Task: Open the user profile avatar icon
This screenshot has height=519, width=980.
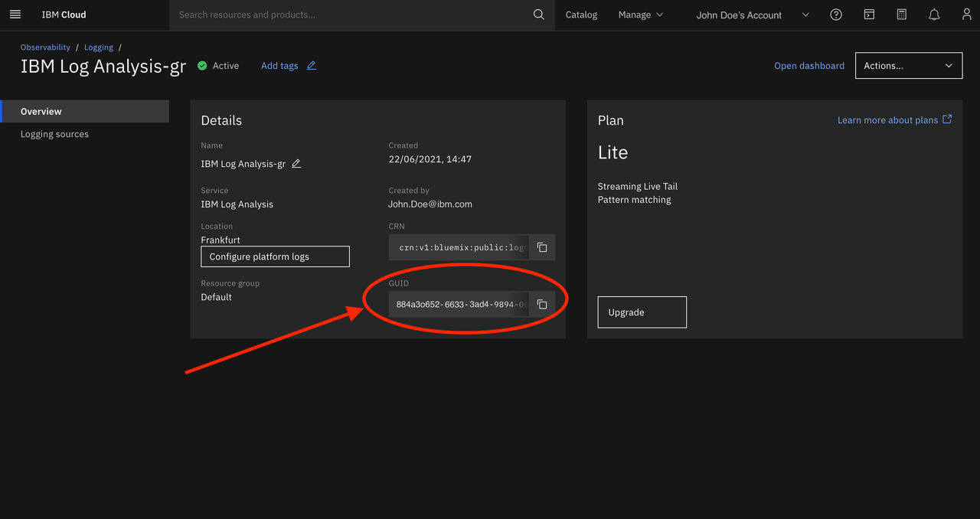Action: pyautogui.click(x=966, y=15)
